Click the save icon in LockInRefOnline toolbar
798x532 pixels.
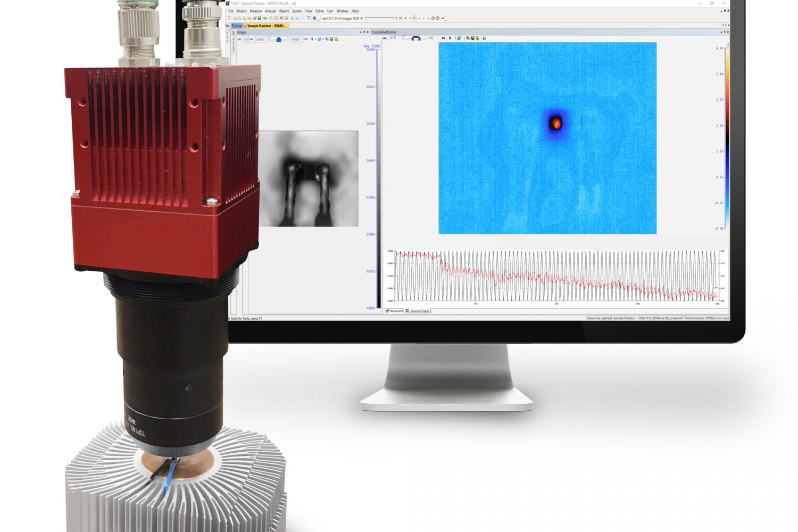[472, 38]
